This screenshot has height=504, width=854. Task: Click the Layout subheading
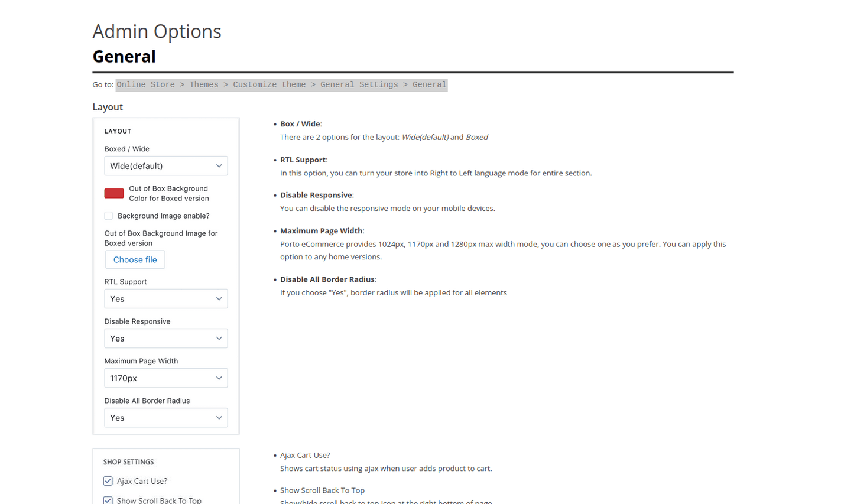[108, 107]
